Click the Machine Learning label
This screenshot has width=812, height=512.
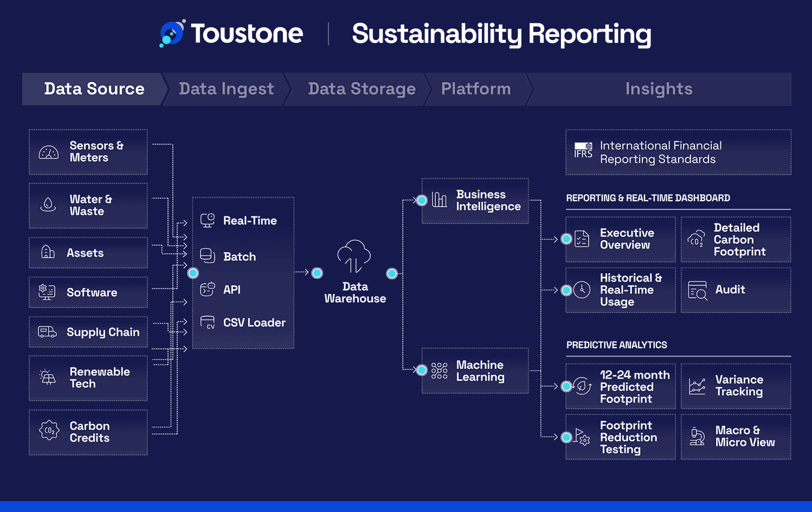(480, 371)
